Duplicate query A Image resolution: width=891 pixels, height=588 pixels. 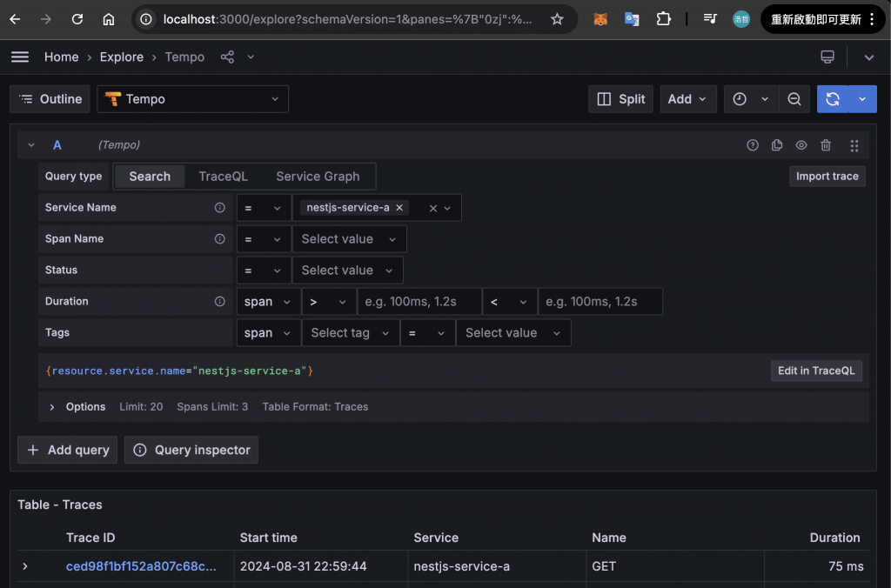(777, 145)
